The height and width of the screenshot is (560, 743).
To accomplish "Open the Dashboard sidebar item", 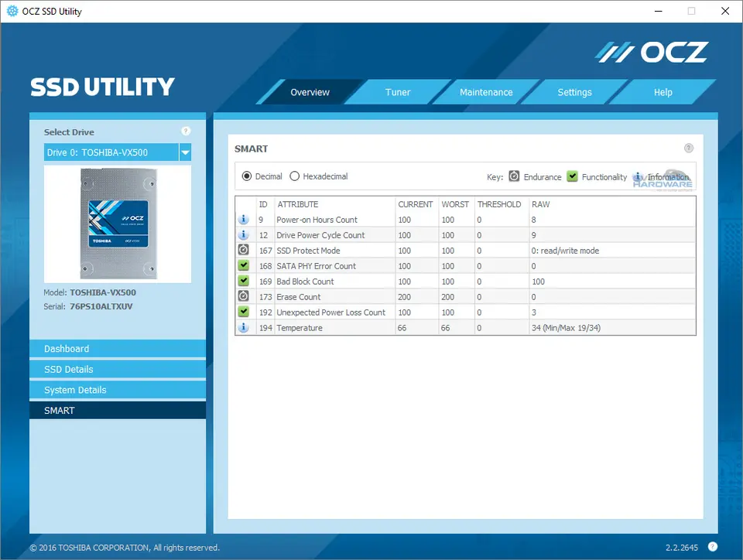I will [x=118, y=348].
